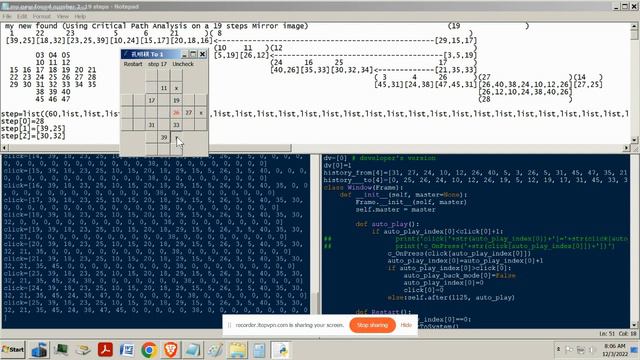Open Brave browser lion icon on taskbar
This screenshot has height=360, width=640.
coord(171,350)
